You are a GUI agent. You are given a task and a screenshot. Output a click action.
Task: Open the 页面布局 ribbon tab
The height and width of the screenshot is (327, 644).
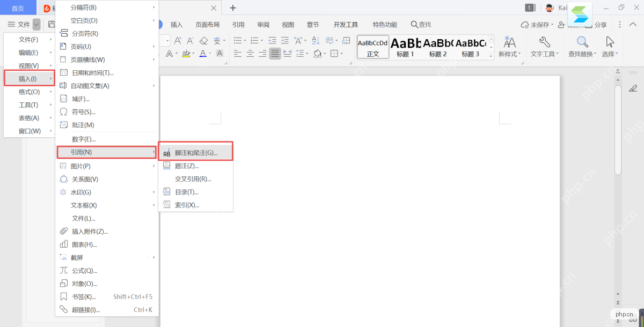pos(208,25)
